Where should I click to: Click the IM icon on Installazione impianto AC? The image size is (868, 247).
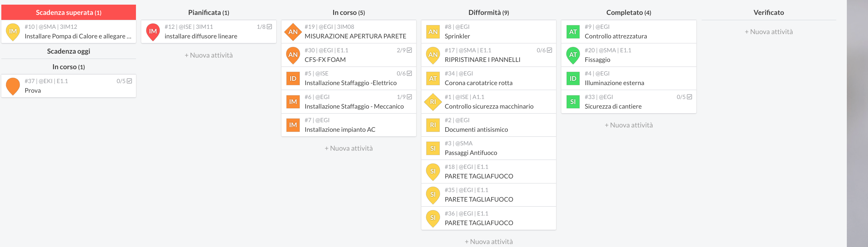[x=293, y=125]
